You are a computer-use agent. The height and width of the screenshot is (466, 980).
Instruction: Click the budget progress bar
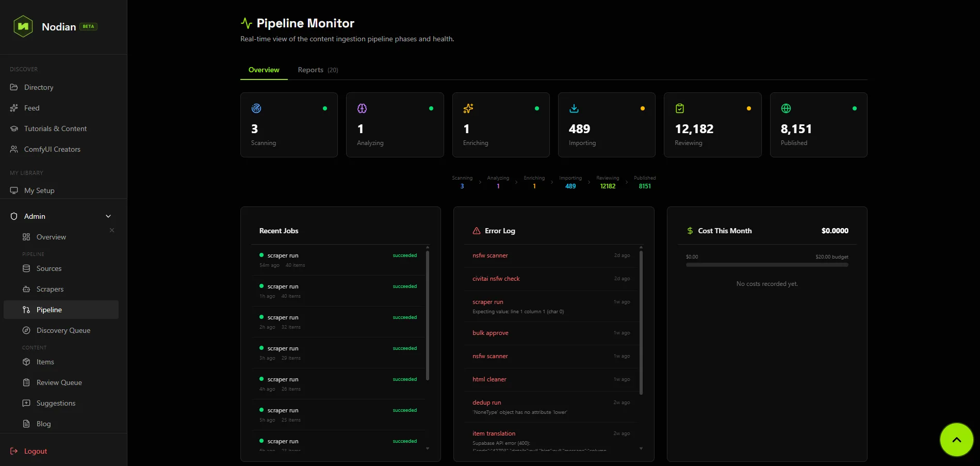767,265
